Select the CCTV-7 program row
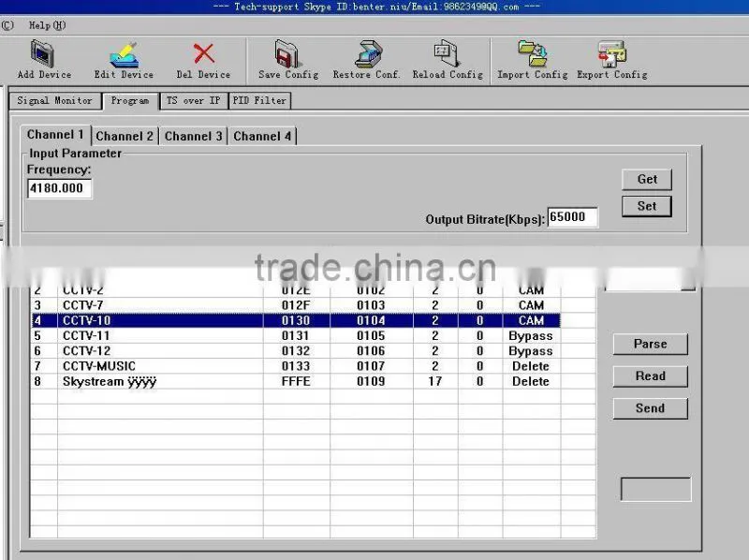 (296, 305)
